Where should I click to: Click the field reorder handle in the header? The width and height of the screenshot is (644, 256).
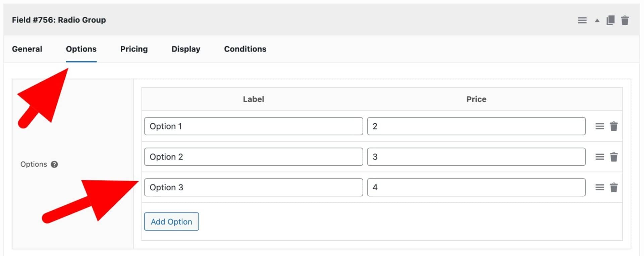(582, 20)
